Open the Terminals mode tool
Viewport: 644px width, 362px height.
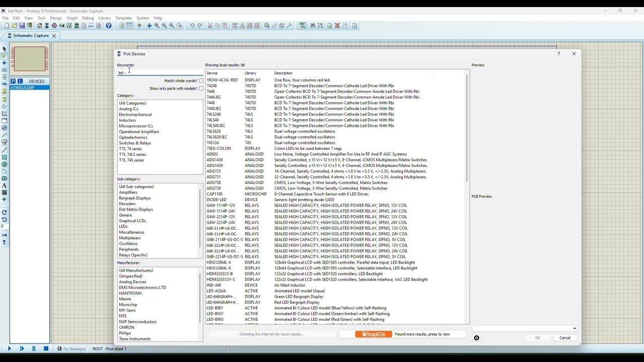[5, 99]
